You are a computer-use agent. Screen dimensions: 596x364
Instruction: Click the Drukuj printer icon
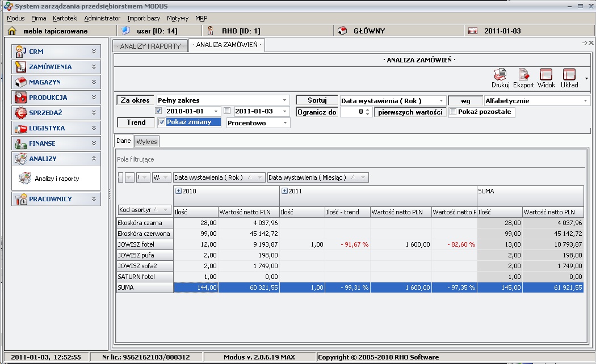coord(500,75)
